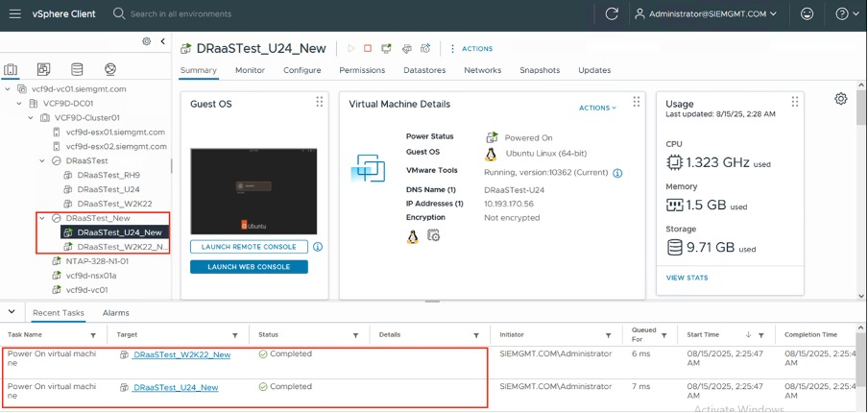Click the refresh icon in the top bar
The height and width of the screenshot is (413, 868).
coord(612,14)
